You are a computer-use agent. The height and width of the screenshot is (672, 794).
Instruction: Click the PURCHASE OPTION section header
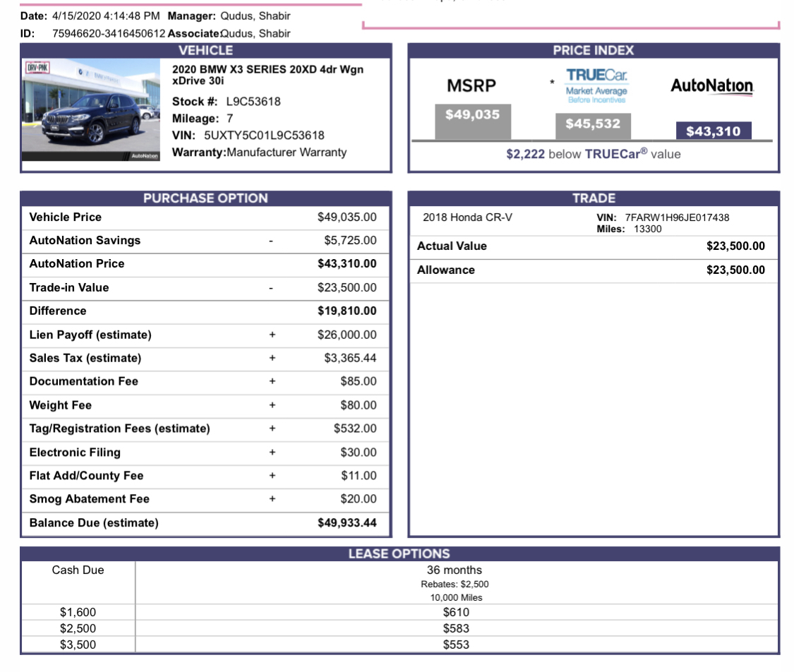click(x=205, y=198)
